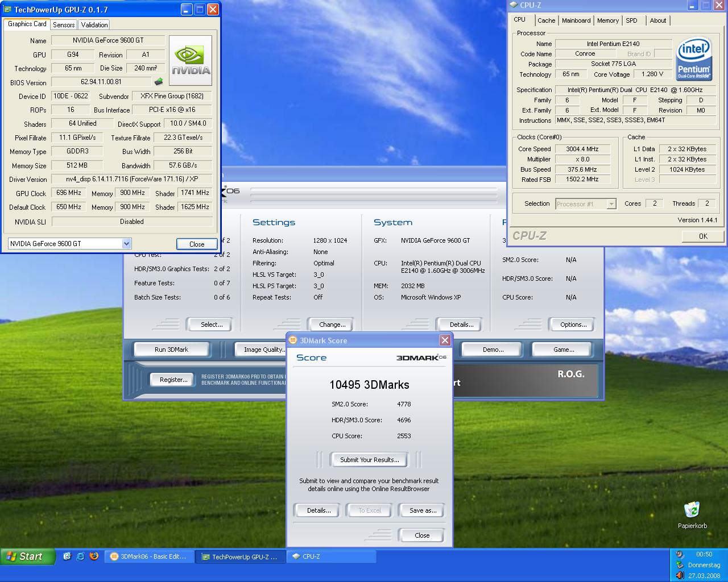Screen dimensions: 728x582
Task: Click the GPU Clock value 696 MHz
Action: pos(69,193)
